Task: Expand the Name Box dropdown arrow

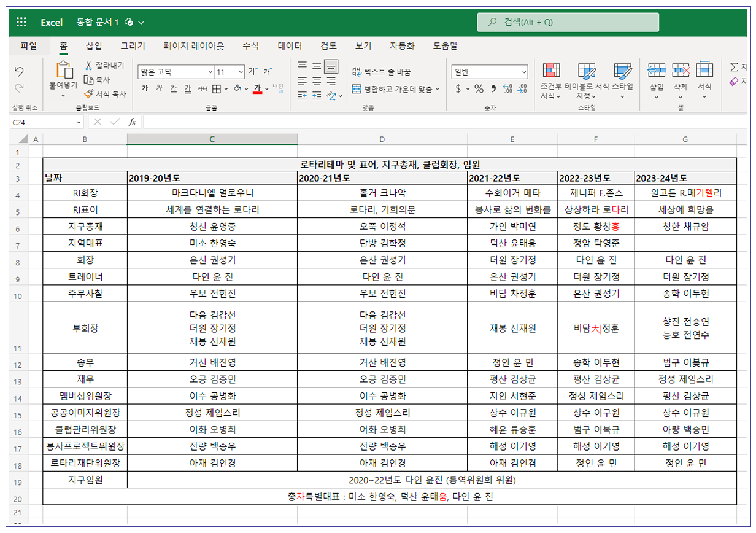Action: [79, 122]
